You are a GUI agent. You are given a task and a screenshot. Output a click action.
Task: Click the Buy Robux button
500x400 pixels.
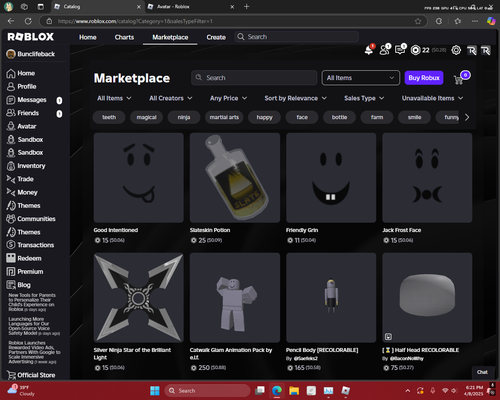point(424,78)
